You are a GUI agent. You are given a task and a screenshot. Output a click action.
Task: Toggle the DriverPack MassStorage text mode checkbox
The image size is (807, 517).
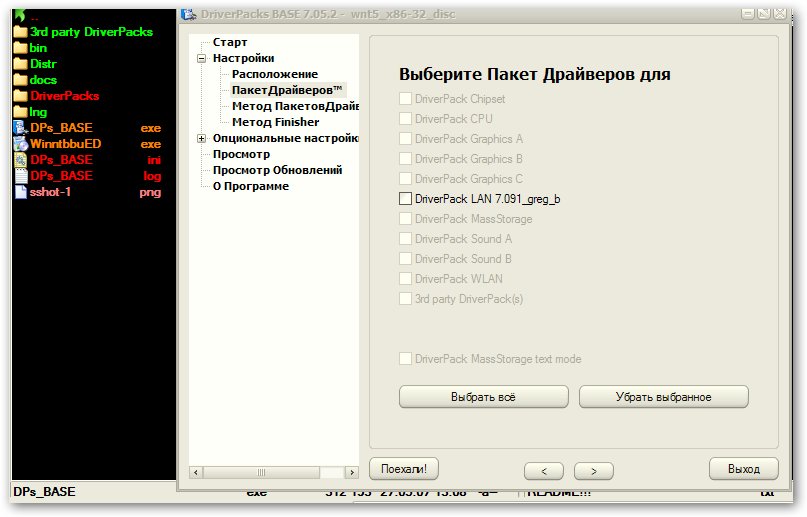pos(405,359)
